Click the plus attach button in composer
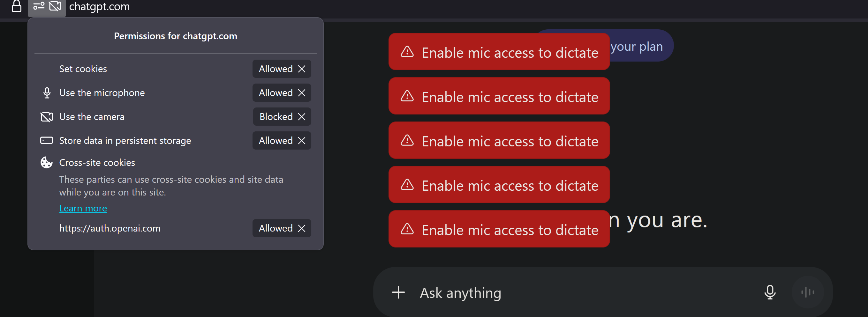Screen dimensions: 868x317 [398, 292]
